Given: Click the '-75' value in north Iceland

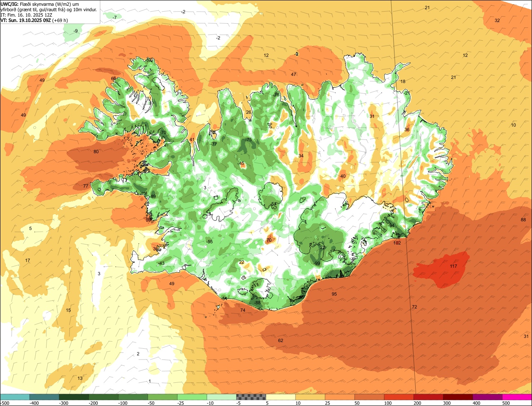Looking at the screenshot, I should click(249, 139).
